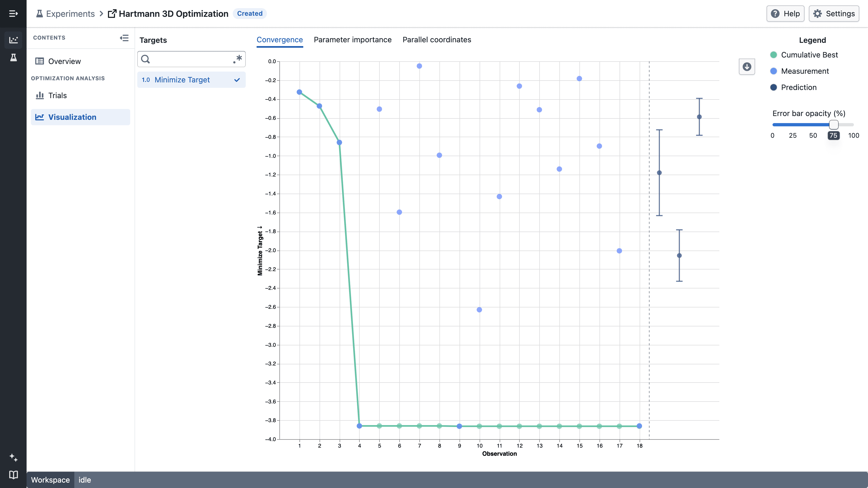Image resolution: width=868 pixels, height=488 pixels.
Task: Click the Optimization Analysis section label
Action: tap(68, 78)
